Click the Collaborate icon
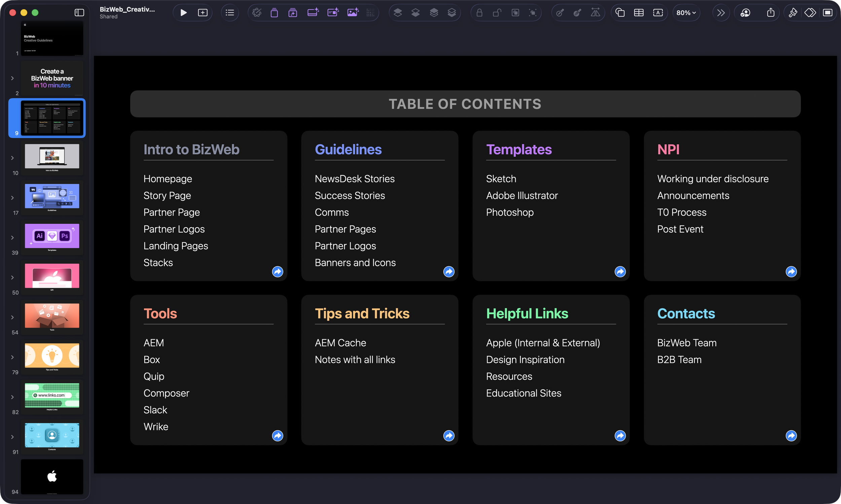The width and height of the screenshot is (841, 504). point(745,13)
